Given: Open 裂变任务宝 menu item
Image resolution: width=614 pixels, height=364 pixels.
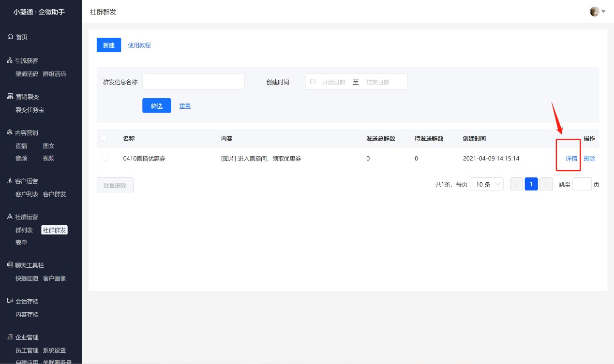Looking at the screenshot, I should coord(30,110).
